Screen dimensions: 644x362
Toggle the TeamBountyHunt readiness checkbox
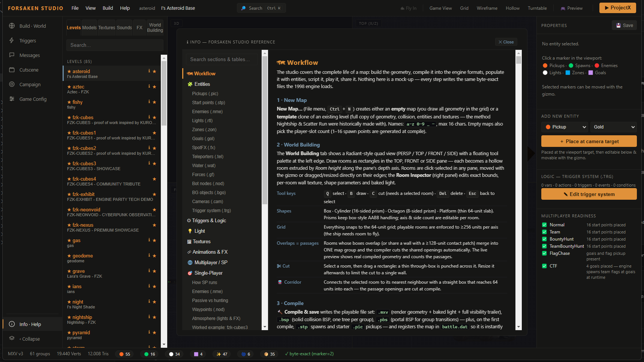coord(544,246)
